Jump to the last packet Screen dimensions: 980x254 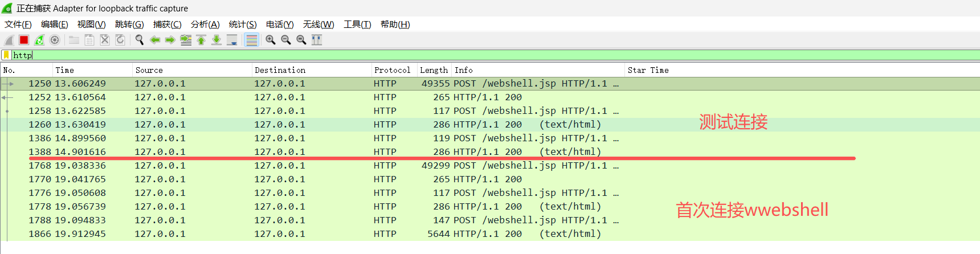pos(217,40)
